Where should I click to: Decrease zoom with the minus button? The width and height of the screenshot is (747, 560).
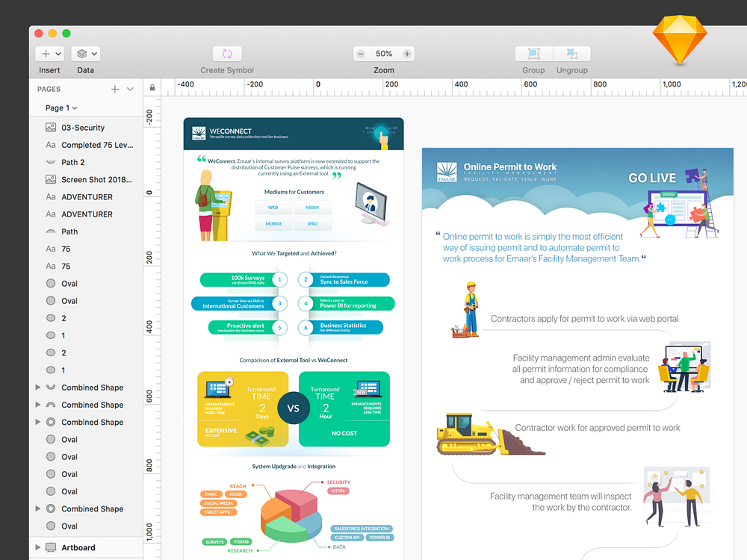point(362,53)
